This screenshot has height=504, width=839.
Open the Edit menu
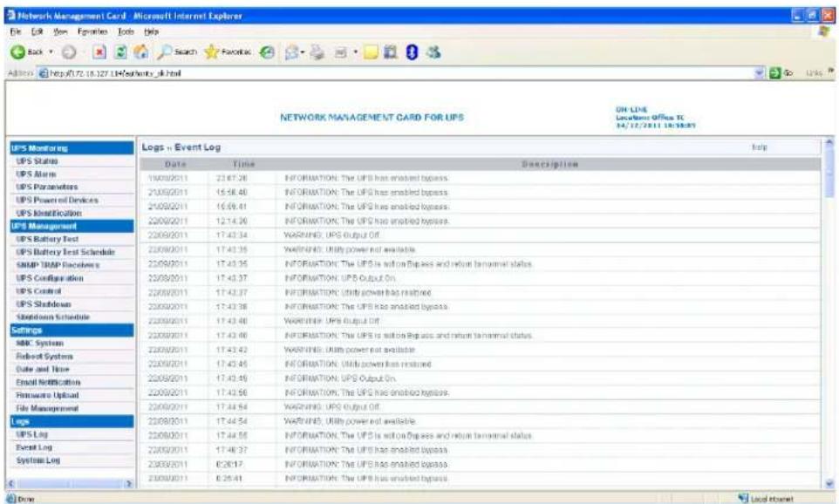pyautogui.click(x=37, y=32)
